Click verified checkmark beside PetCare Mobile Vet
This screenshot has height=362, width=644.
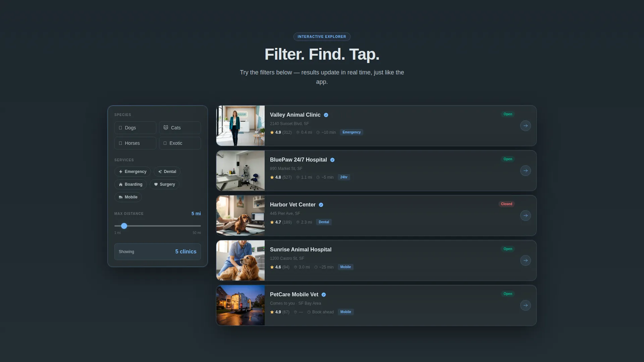pos(324,295)
